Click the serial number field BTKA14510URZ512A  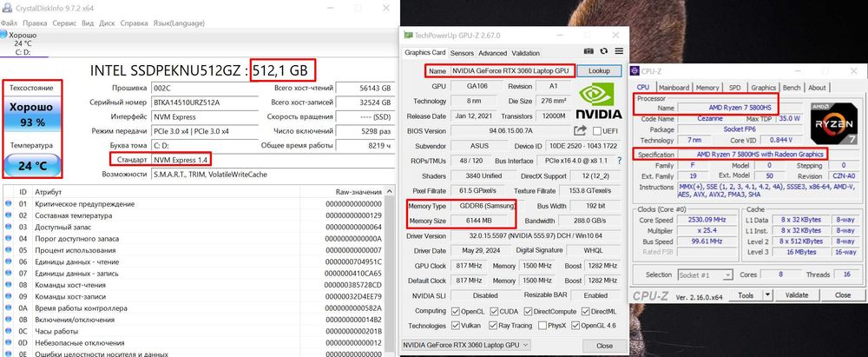click(x=204, y=102)
